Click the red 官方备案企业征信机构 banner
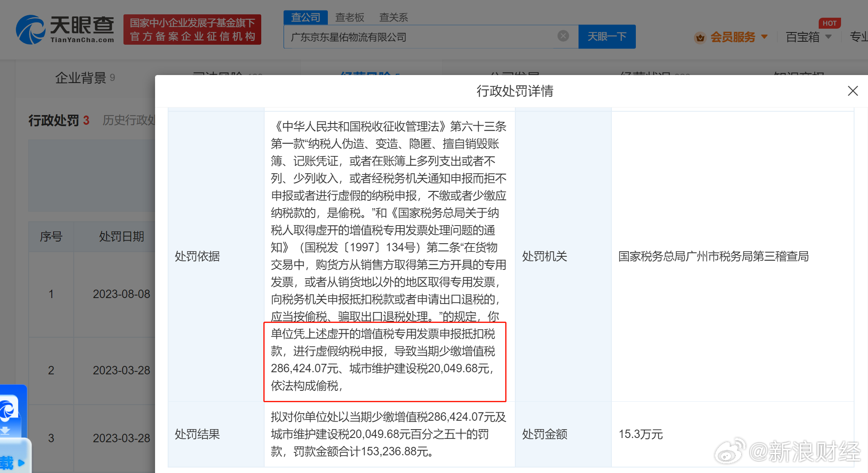 click(192, 30)
